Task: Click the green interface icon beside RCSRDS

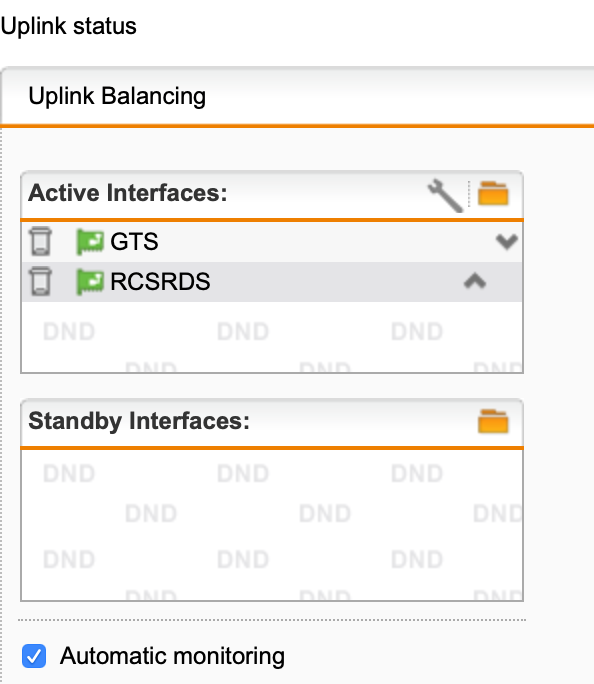Action: [x=90, y=281]
